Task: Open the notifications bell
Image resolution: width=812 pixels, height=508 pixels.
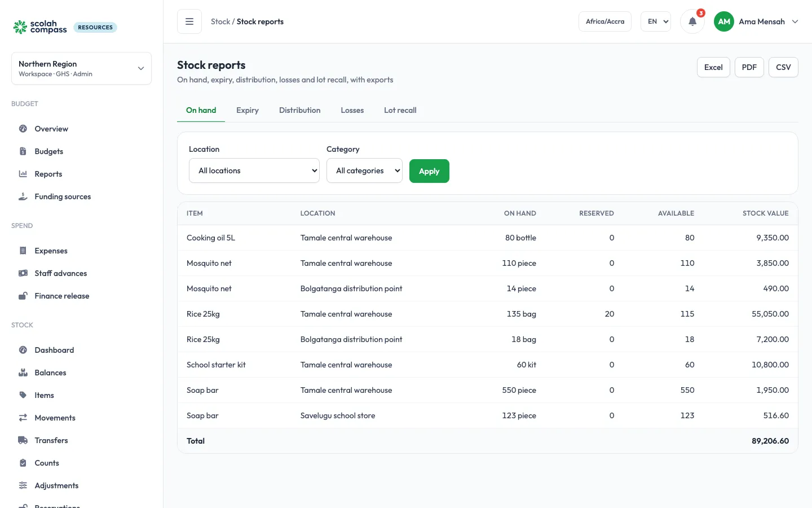Action: point(692,21)
